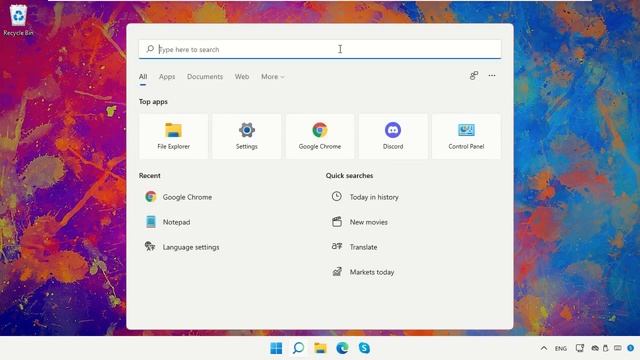Switch to the Web search tab

point(242,77)
